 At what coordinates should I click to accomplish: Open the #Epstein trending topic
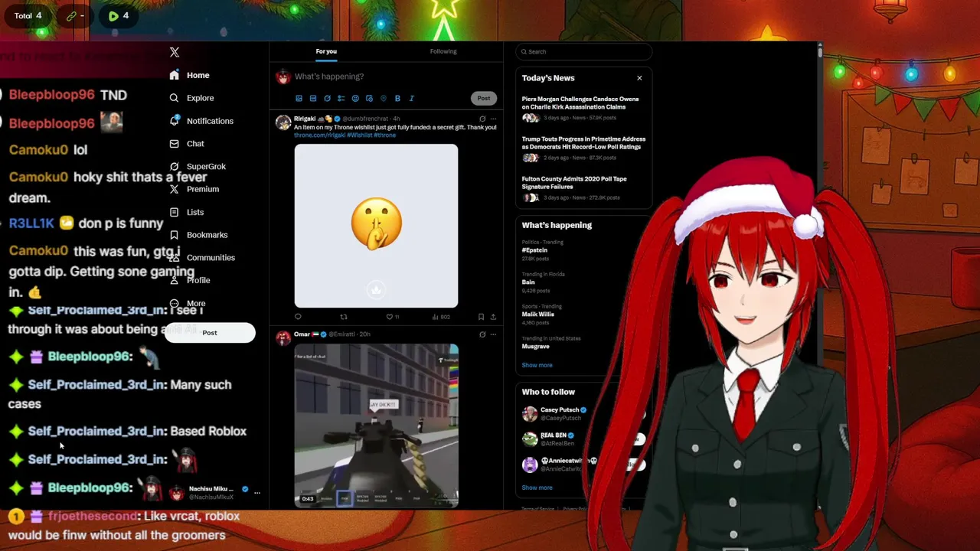pos(534,250)
